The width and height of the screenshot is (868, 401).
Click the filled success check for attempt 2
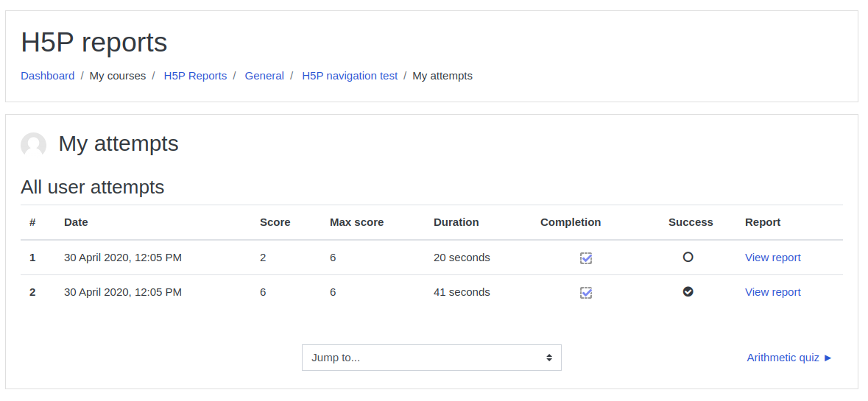pyautogui.click(x=688, y=291)
